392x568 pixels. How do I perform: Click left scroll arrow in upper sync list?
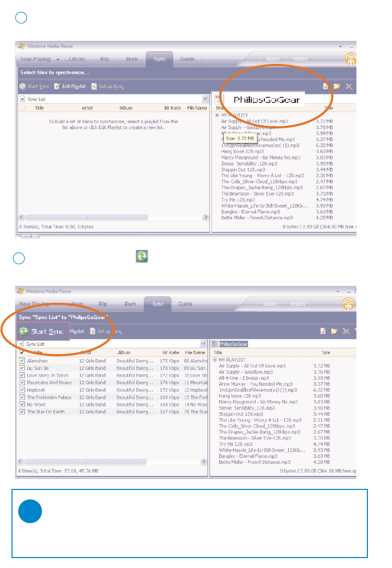point(21,217)
